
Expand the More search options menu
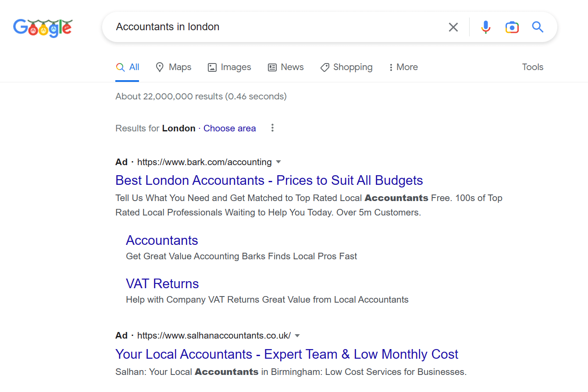pos(403,67)
